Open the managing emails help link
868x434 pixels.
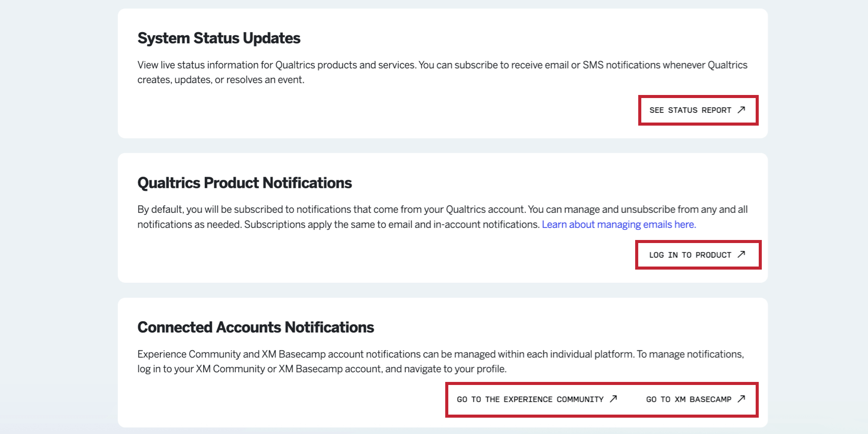click(x=619, y=224)
